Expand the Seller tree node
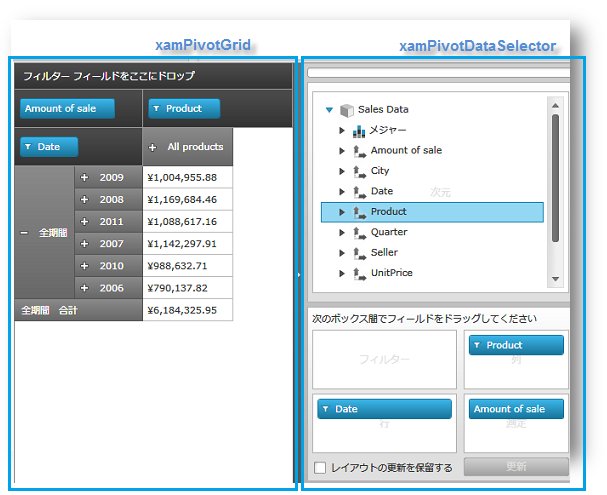Viewport: 607px width, 495px height. coord(341,253)
